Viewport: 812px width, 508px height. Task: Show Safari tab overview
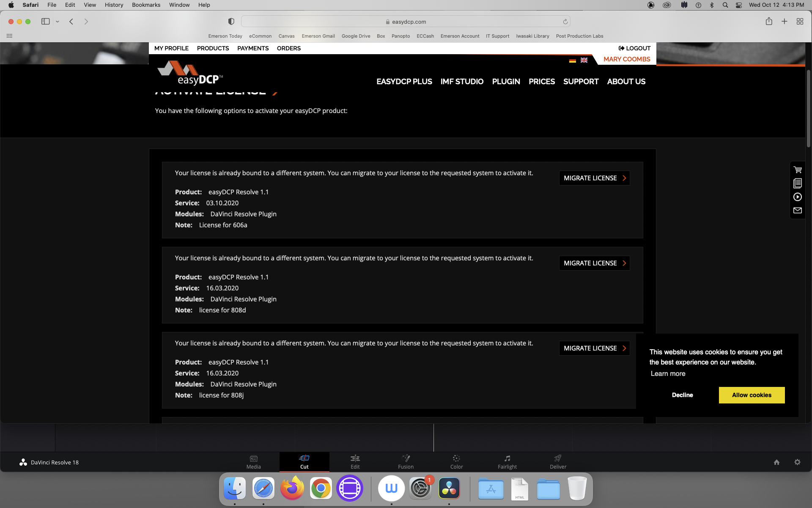click(800, 22)
